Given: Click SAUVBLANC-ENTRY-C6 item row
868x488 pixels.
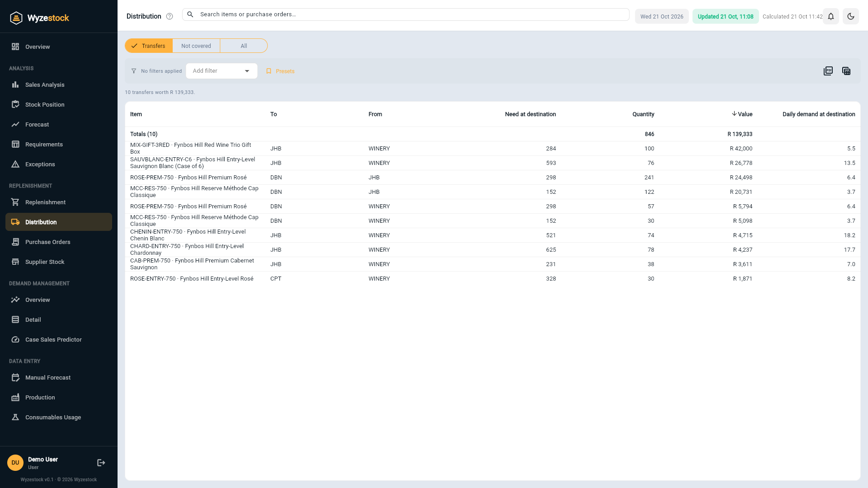Looking at the screenshot, I should pyautogui.click(x=493, y=163).
